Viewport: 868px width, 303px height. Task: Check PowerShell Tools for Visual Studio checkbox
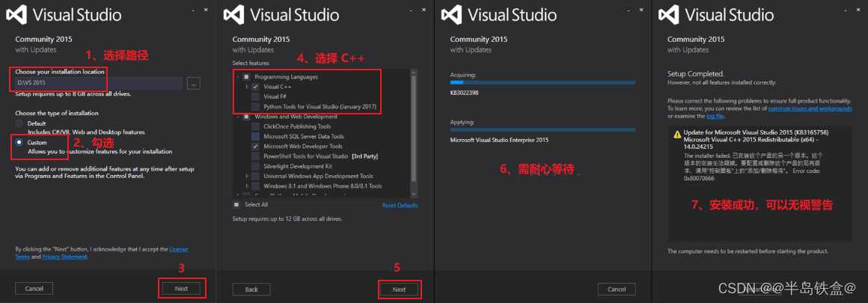(255, 156)
